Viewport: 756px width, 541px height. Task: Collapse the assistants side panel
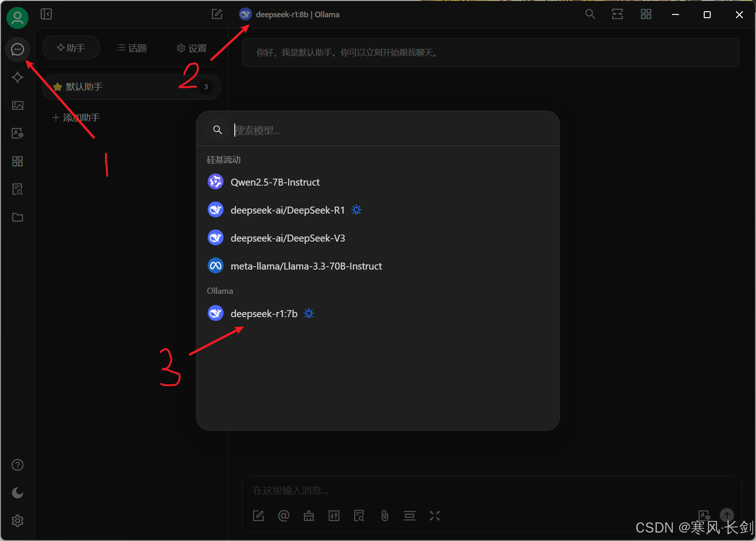[46, 14]
